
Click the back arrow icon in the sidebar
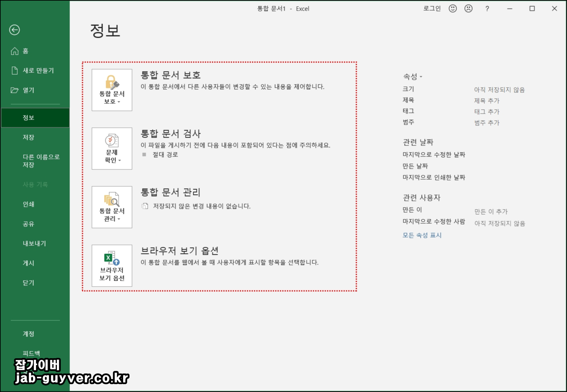click(14, 30)
